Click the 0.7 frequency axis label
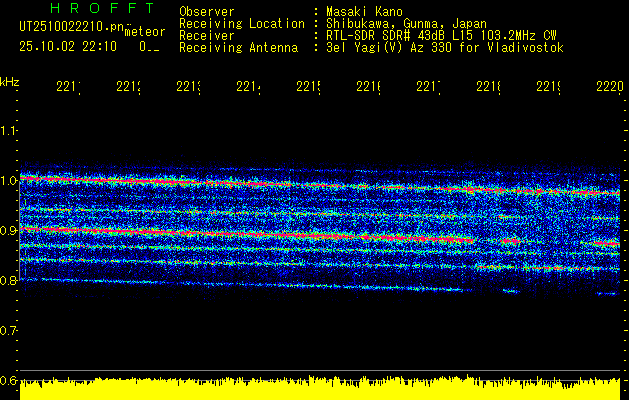Viewport: 629px width, 400px height. click(x=8, y=330)
